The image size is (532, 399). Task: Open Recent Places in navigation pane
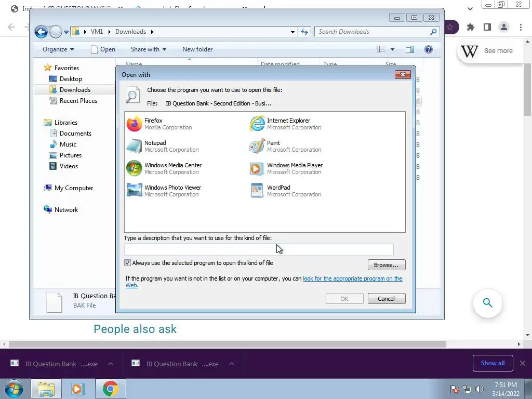point(78,100)
